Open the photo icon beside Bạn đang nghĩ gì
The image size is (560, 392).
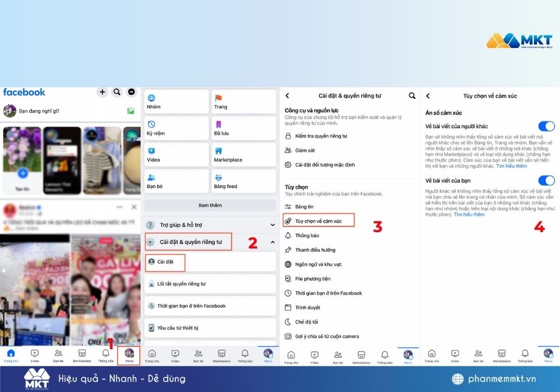tap(131, 111)
